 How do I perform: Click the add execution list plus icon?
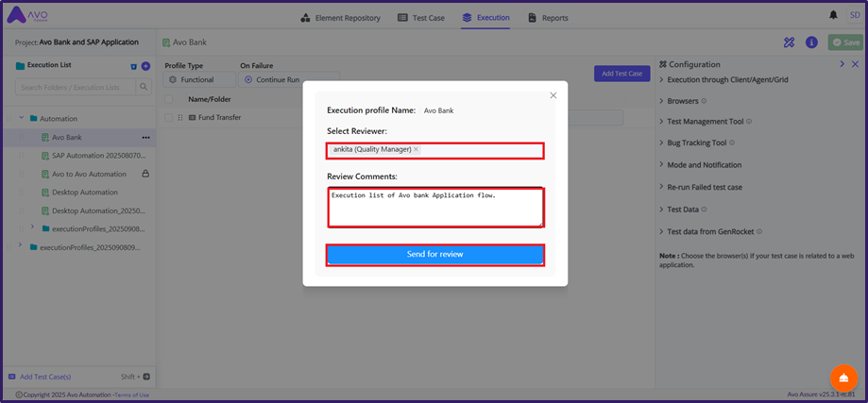145,66
